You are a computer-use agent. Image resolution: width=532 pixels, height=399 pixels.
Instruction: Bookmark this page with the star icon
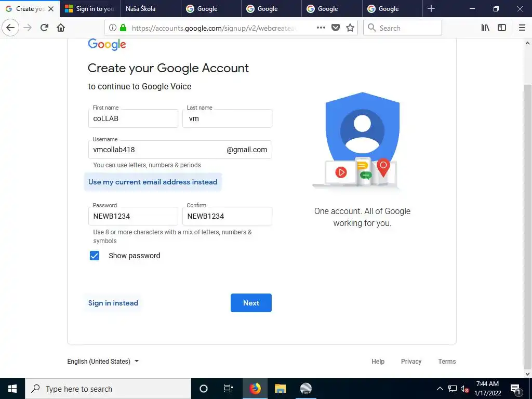(350, 28)
